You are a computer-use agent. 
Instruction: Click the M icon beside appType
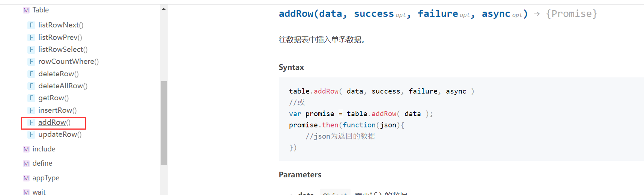coord(26,178)
